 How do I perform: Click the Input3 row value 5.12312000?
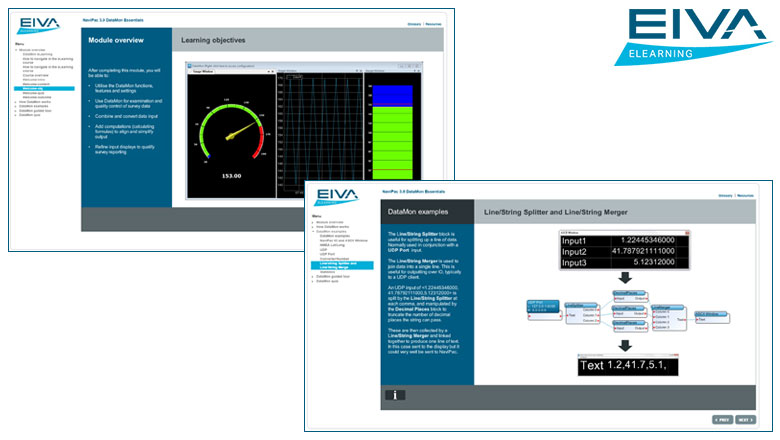(654, 262)
